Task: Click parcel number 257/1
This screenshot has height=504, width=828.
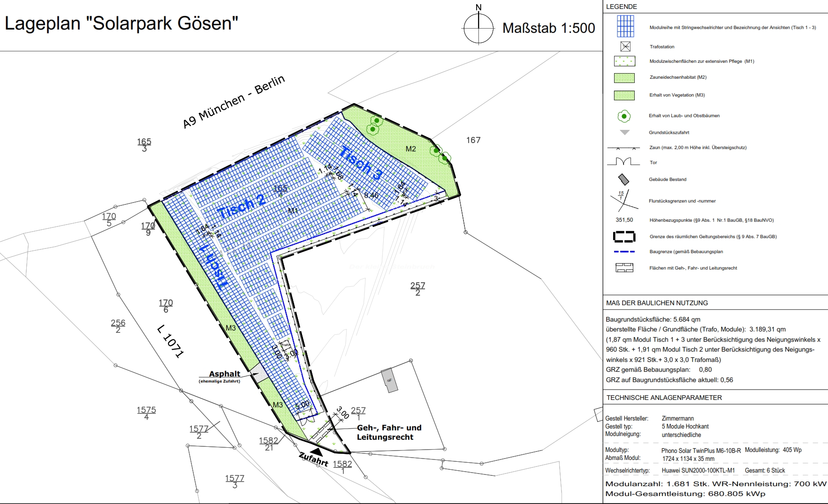Action: [358, 414]
